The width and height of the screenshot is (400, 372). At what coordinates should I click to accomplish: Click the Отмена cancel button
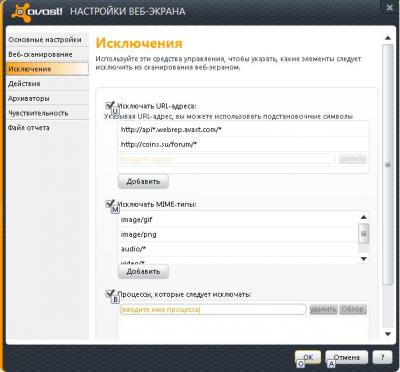347,357
